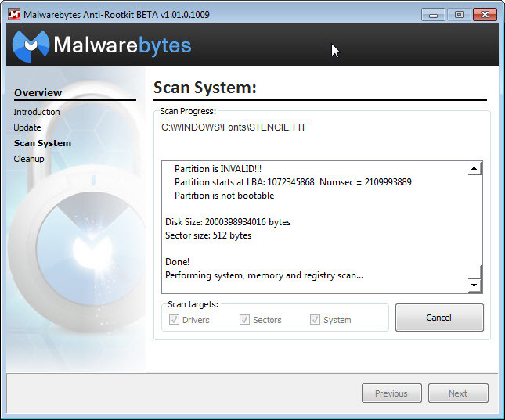Click 'Performing system, memory and registry scan...' line
505x420 pixels.
click(264, 275)
